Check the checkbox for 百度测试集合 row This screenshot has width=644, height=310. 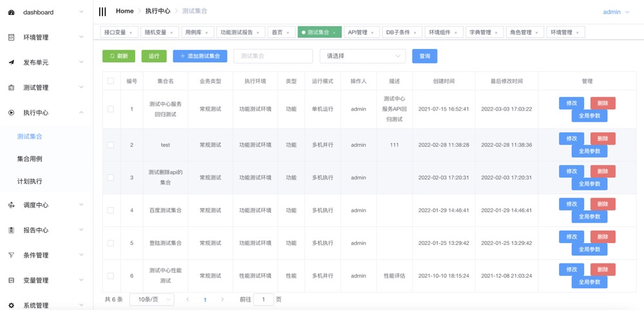click(111, 210)
